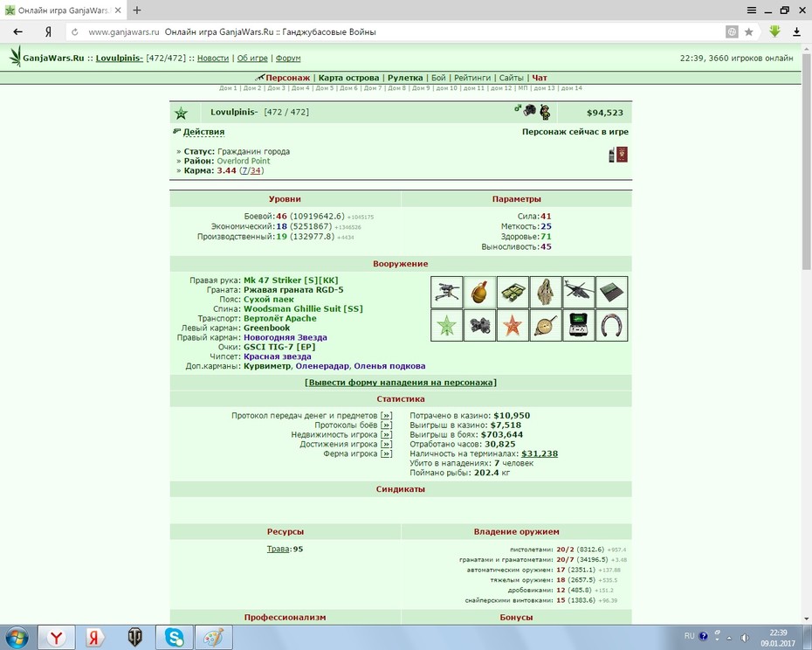
Task: Click the Новости link
Action: click(x=213, y=58)
